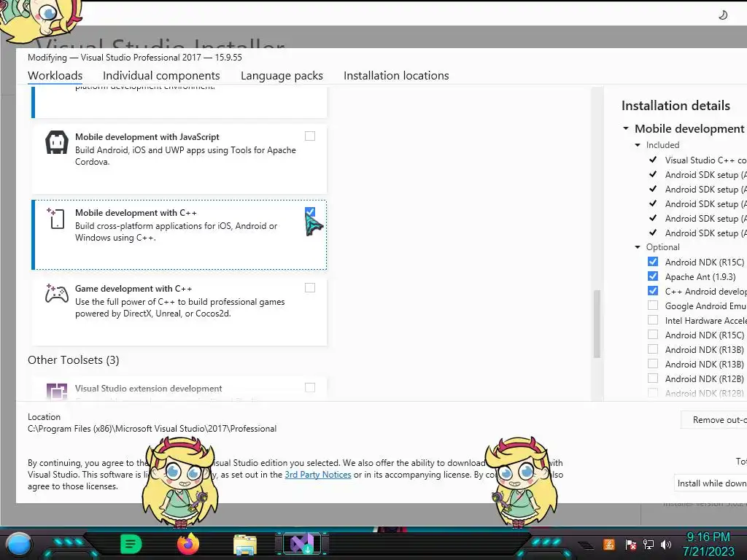The height and width of the screenshot is (560, 747).
Task: Click the Java update tray icon
Action: 608,544
